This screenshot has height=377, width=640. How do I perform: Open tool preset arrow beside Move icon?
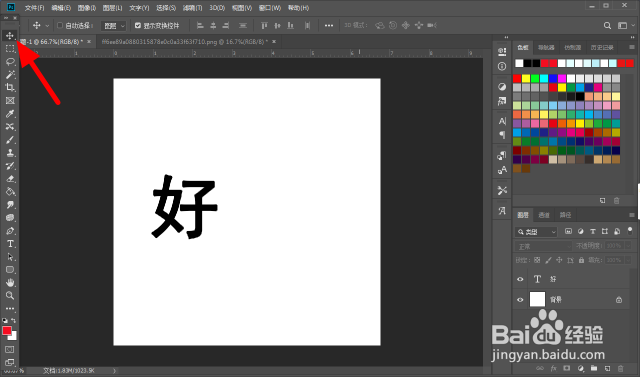[x=47, y=26]
